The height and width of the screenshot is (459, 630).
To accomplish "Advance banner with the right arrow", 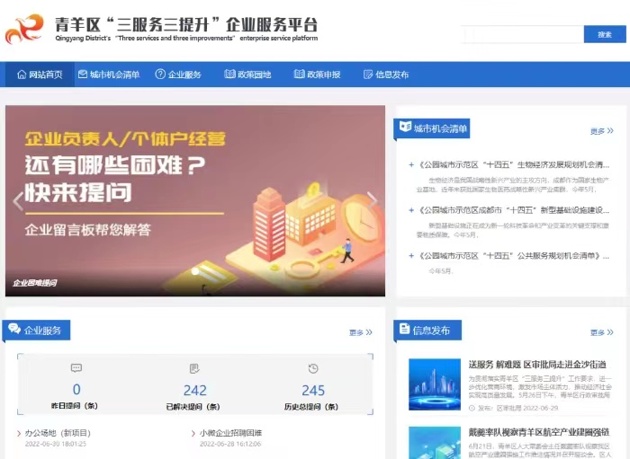I will [372, 200].
